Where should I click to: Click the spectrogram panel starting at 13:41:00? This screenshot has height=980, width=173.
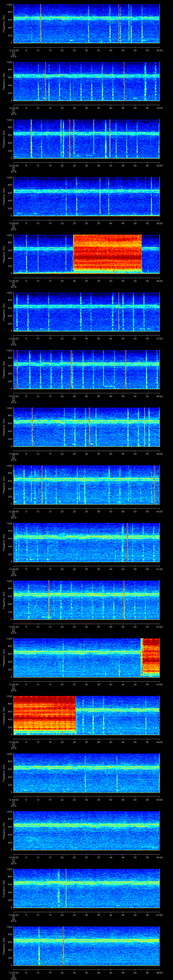click(x=87, y=600)
